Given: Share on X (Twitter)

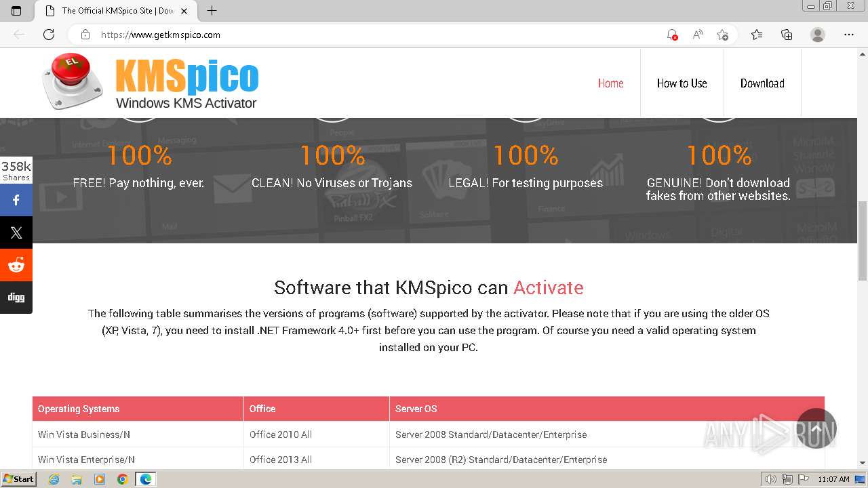Looking at the screenshot, I should 16,232.
